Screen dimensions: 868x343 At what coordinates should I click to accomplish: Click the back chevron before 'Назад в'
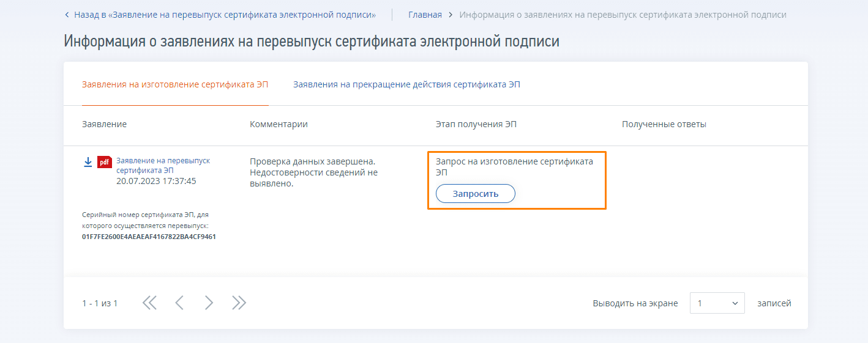[x=67, y=15]
